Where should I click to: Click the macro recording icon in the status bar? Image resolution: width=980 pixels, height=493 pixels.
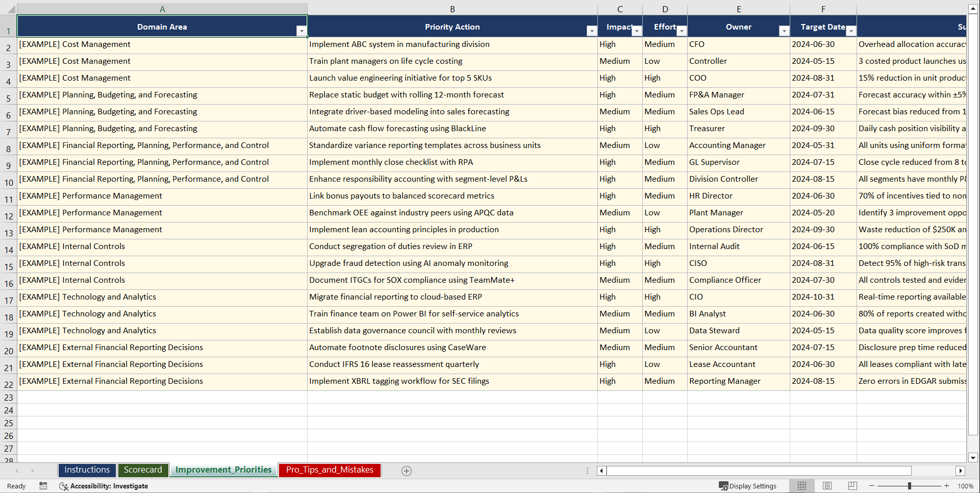tap(43, 486)
